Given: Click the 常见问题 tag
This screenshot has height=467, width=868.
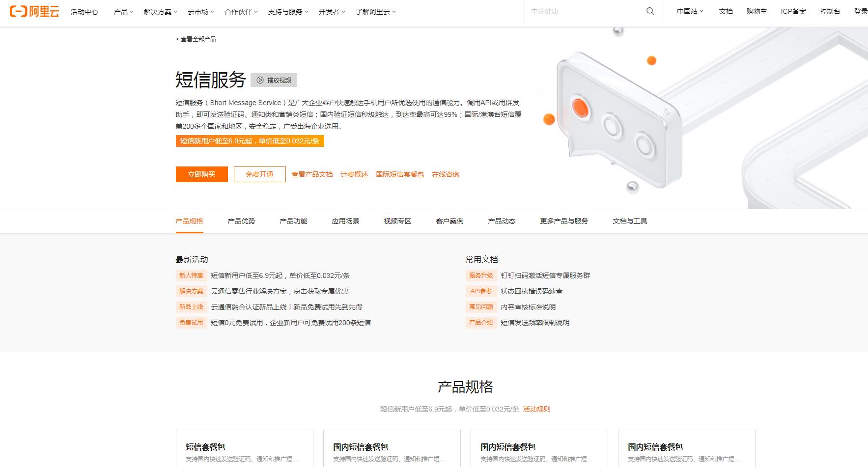Looking at the screenshot, I should point(481,307).
